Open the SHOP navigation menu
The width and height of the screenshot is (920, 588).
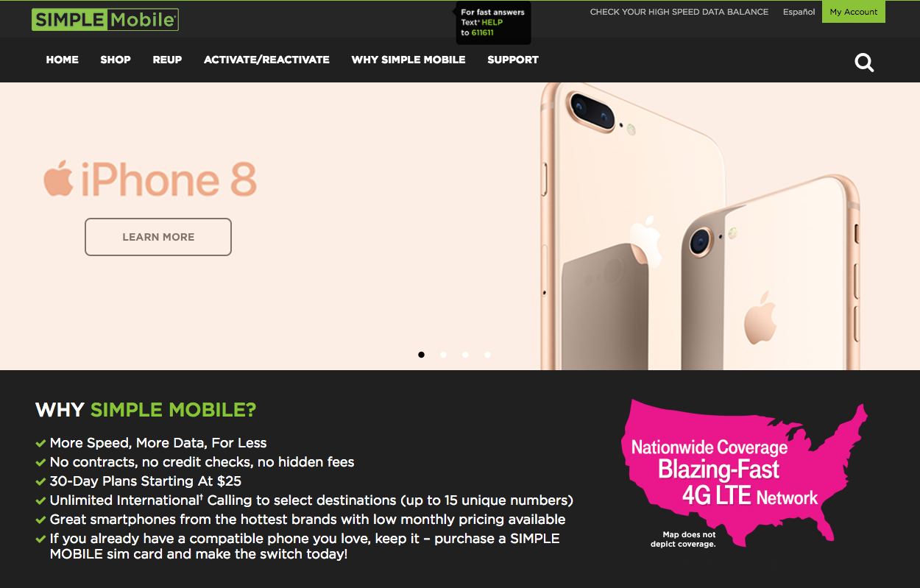pyautogui.click(x=116, y=60)
